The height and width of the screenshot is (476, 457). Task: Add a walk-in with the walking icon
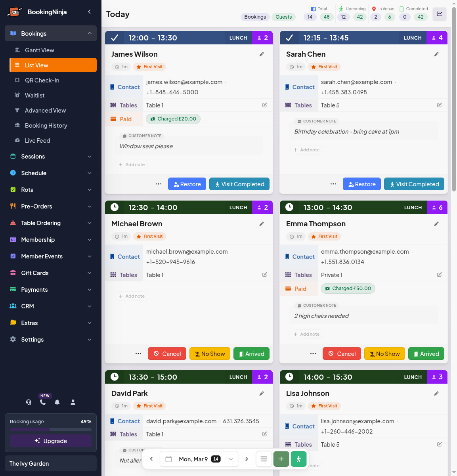tap(298, 459)
